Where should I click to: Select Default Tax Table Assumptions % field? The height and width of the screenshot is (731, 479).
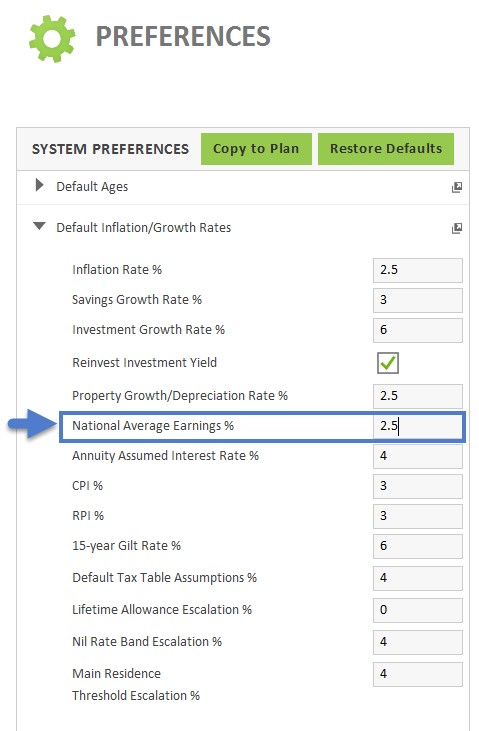tap(417, 578)
